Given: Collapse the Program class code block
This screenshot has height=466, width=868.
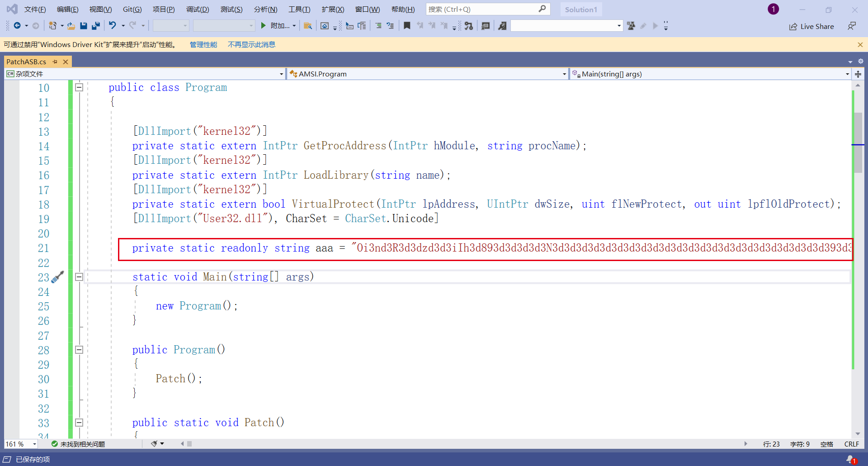Looking at the screenshot, I should tap(79, 87).
